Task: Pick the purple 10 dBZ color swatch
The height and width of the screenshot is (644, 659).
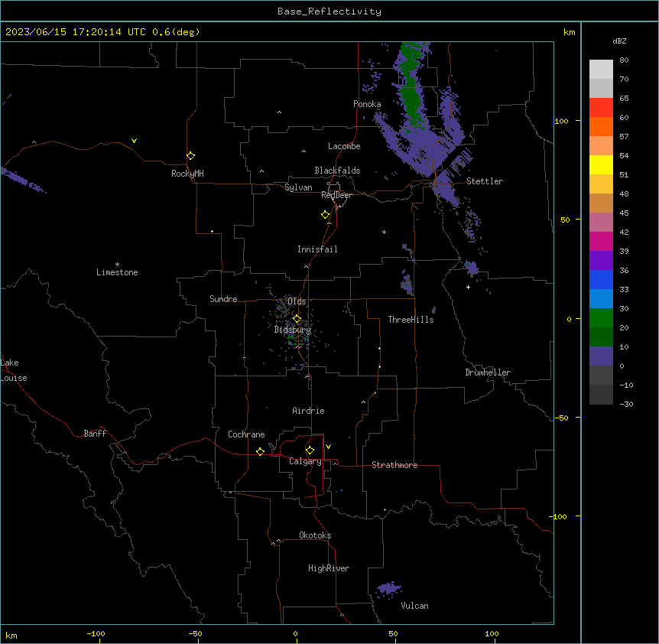Action: [601, 356]
